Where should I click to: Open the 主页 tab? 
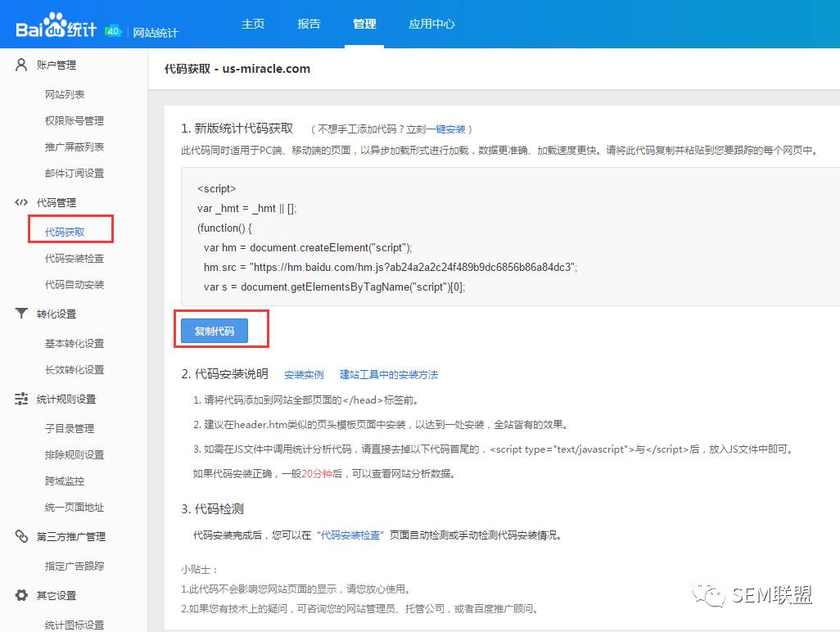(253, 24)
